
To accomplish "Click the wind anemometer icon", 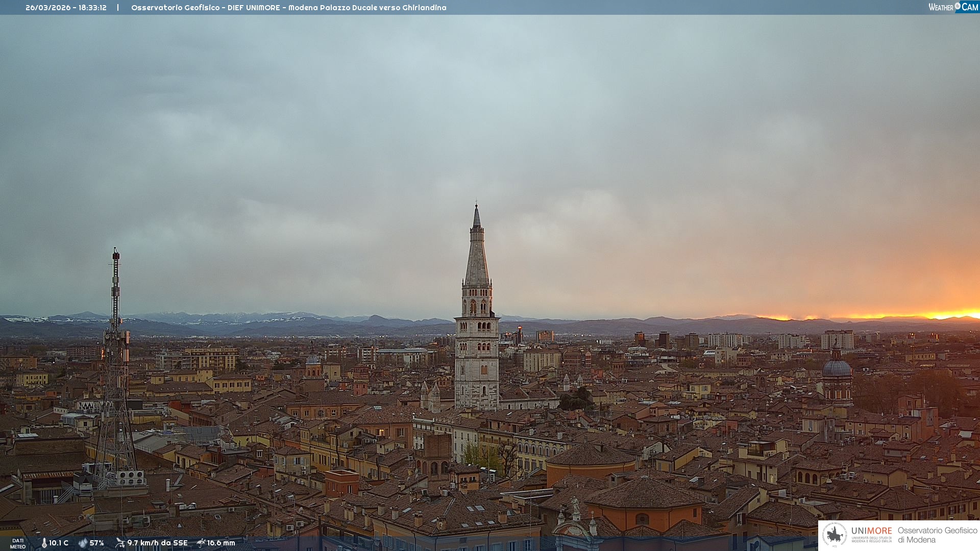I will tap(120, 543).
